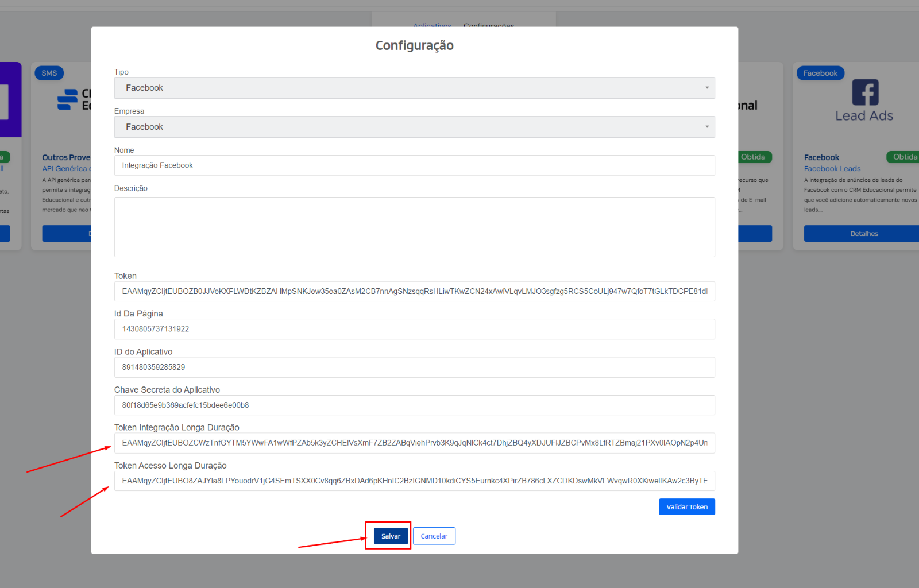919x588 pixels.
Task: Click the SMS provider logo icon
Action: 67,99
